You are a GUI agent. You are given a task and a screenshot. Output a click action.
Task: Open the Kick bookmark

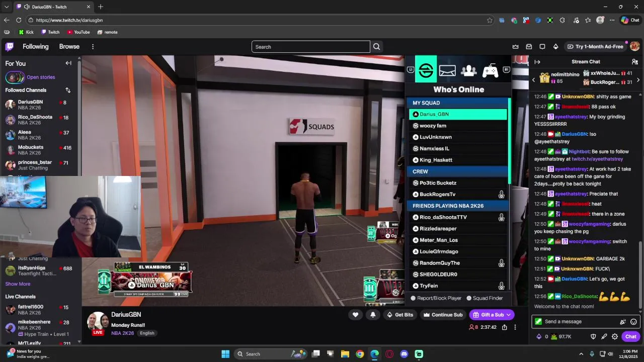[26, 32]
